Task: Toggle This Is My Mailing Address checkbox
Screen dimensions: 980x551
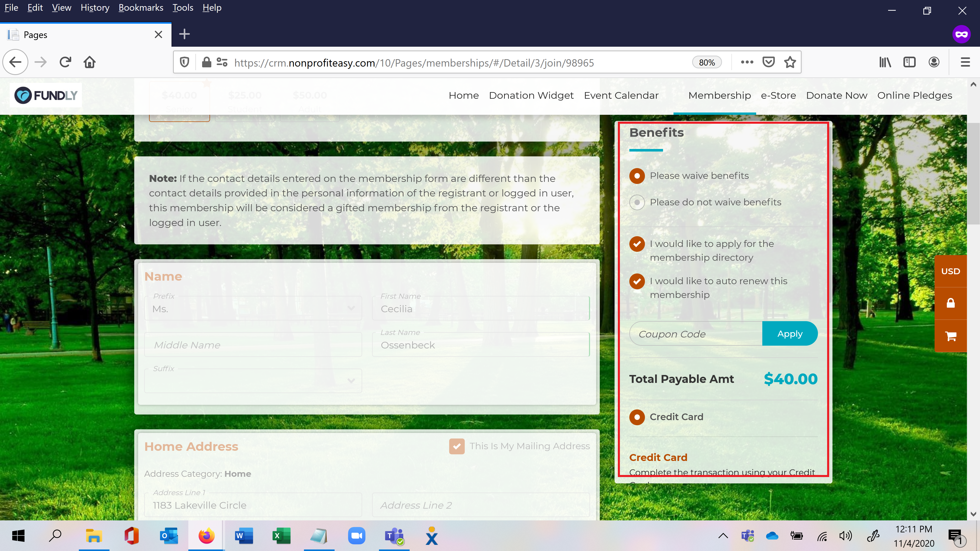Action: click(457, 446)
